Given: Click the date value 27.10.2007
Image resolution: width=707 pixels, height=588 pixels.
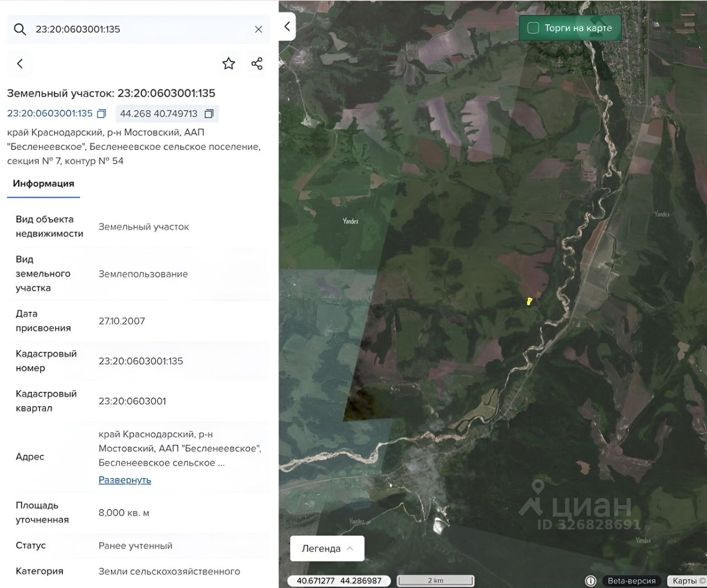Looking at the screenshot, I should click(122, 321).
